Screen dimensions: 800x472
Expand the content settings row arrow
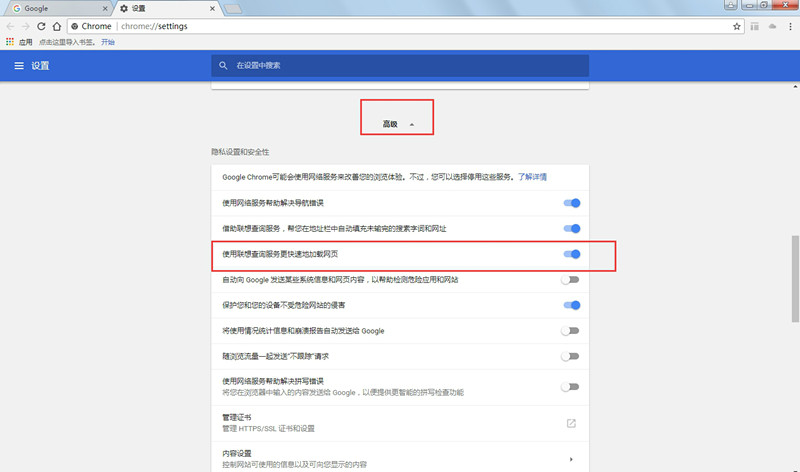click(571, 459)
